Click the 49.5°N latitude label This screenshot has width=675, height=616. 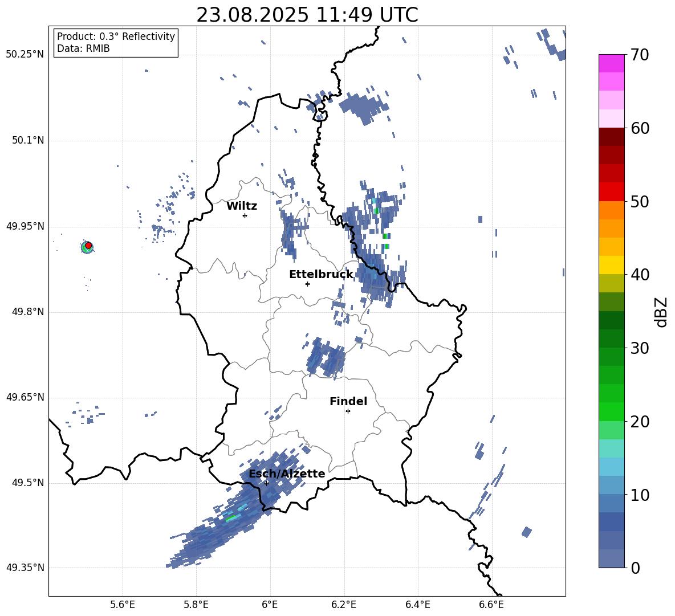pos(27,483)
